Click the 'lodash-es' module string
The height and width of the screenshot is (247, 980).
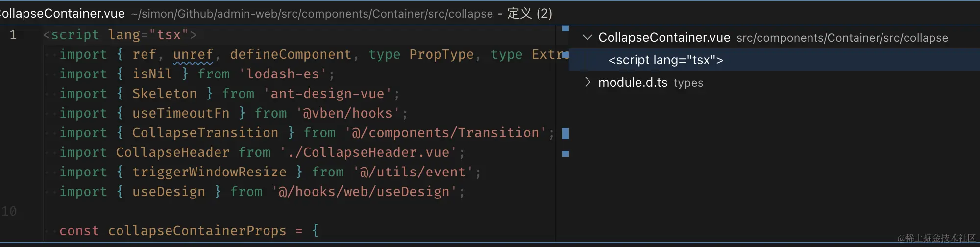click(x=283, y=74)
